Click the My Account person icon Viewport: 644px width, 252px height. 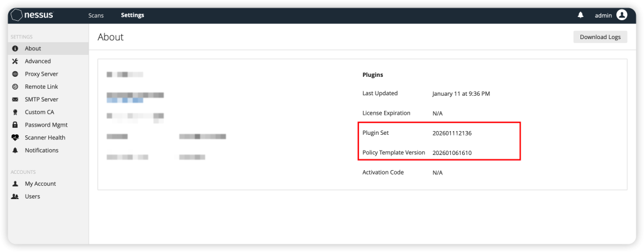point(15,184)
